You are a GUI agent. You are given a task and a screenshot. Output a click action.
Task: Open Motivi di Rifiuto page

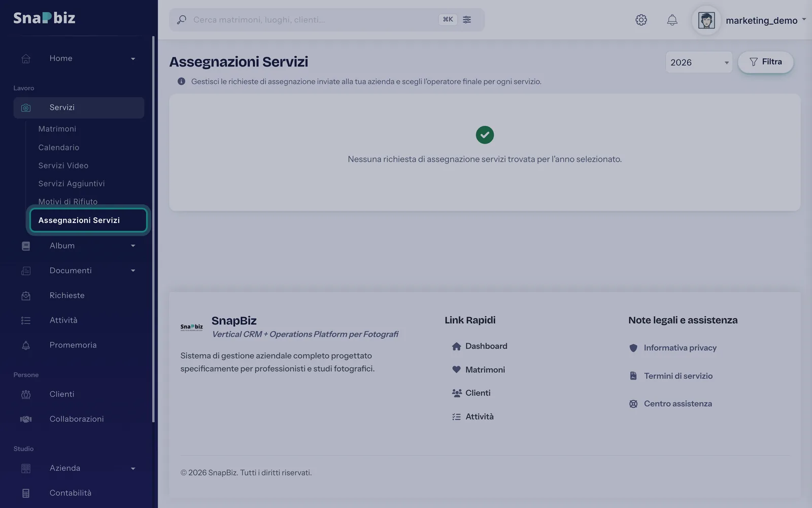click(x=68, y=202)
